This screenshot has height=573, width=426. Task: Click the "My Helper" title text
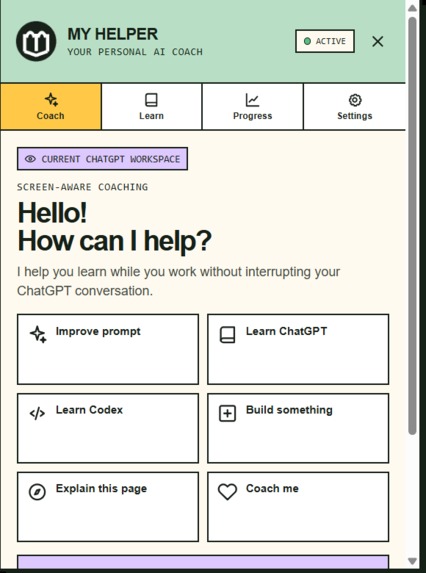point(113,34)
